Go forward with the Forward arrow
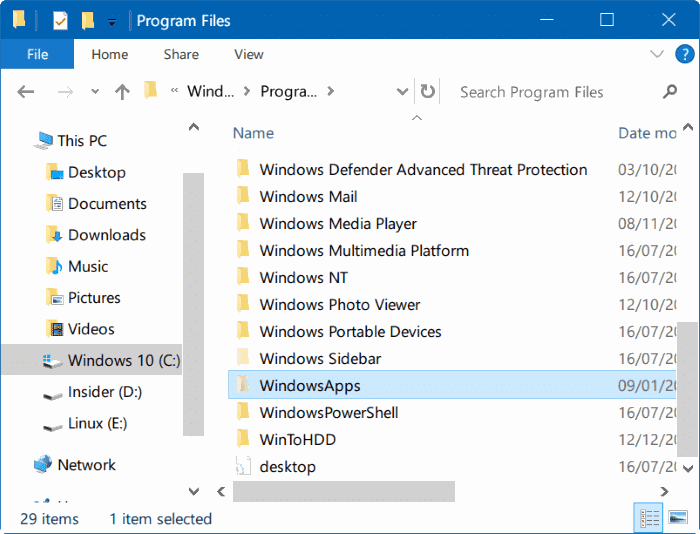Image resolution: width=700 pixels, height=534 pixels. coord(66,92)
